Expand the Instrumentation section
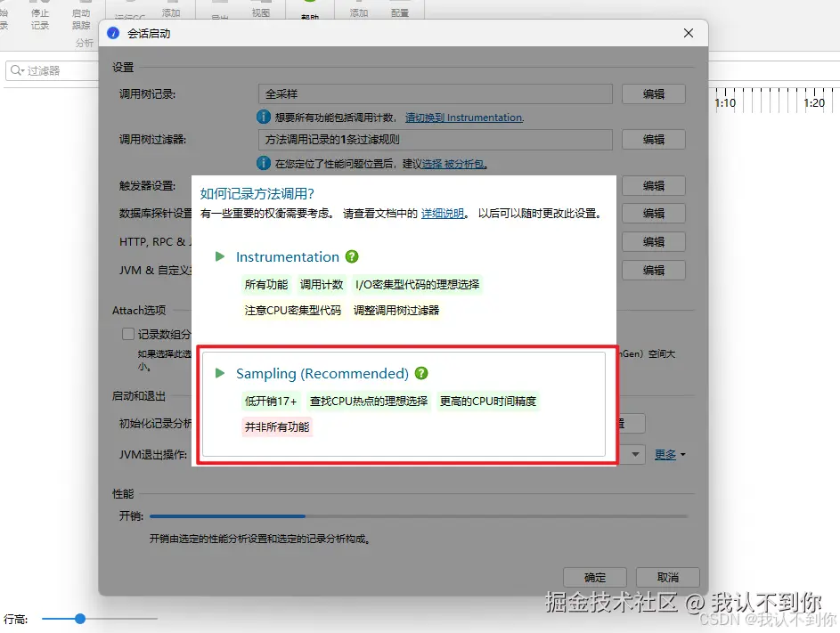 tap(219, 256)
